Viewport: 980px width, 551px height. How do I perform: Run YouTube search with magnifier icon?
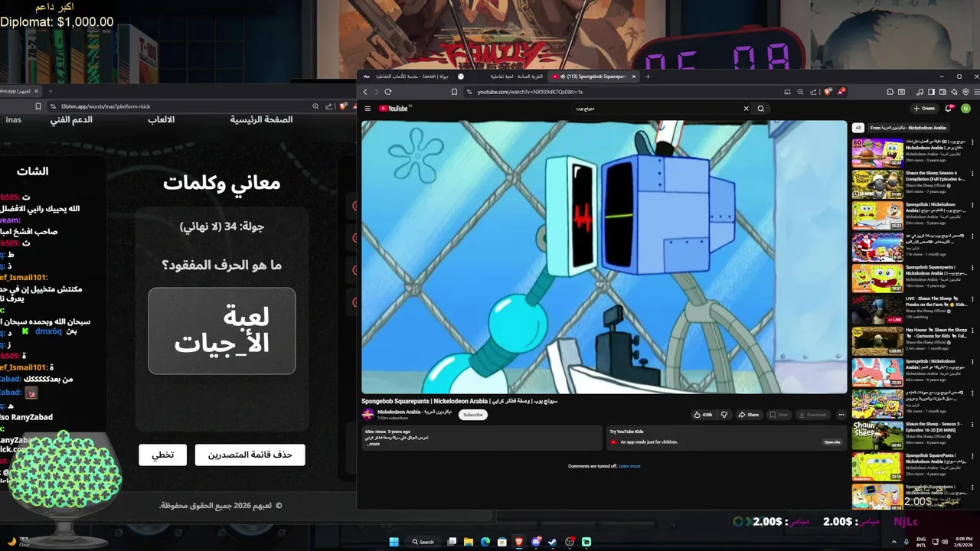coord(760,109)
